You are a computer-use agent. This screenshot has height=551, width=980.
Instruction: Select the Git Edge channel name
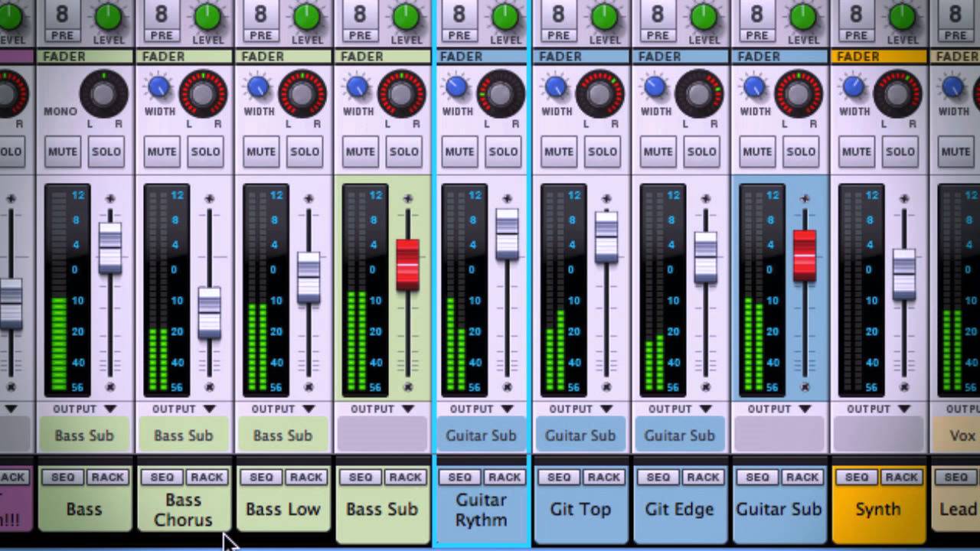point(680,510)
